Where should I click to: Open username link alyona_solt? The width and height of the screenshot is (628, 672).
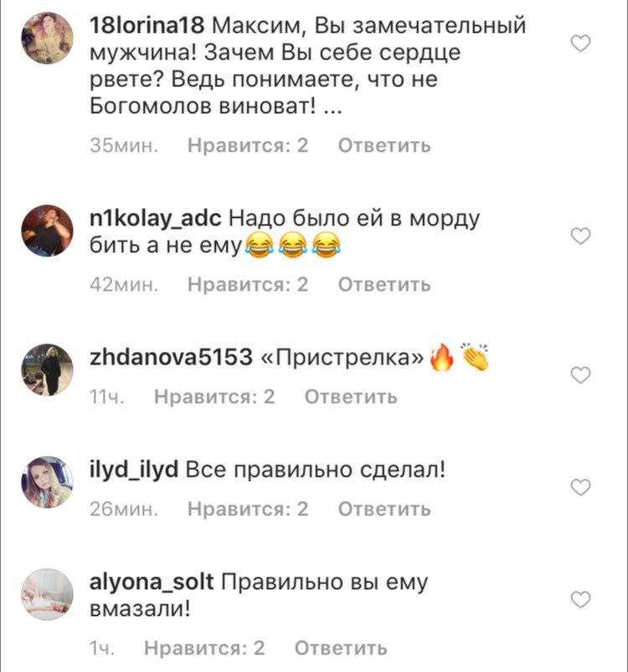152,582
